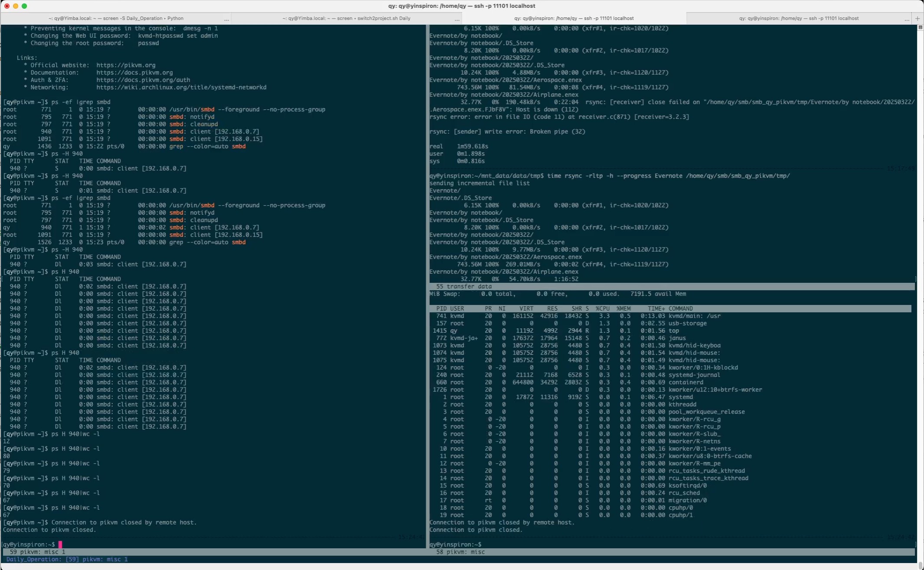Image resolution: width=924 pixels, height=570 pixels.
Task: Click the right pane qy@yinspiron prompt
Action: tap(455, 544)
